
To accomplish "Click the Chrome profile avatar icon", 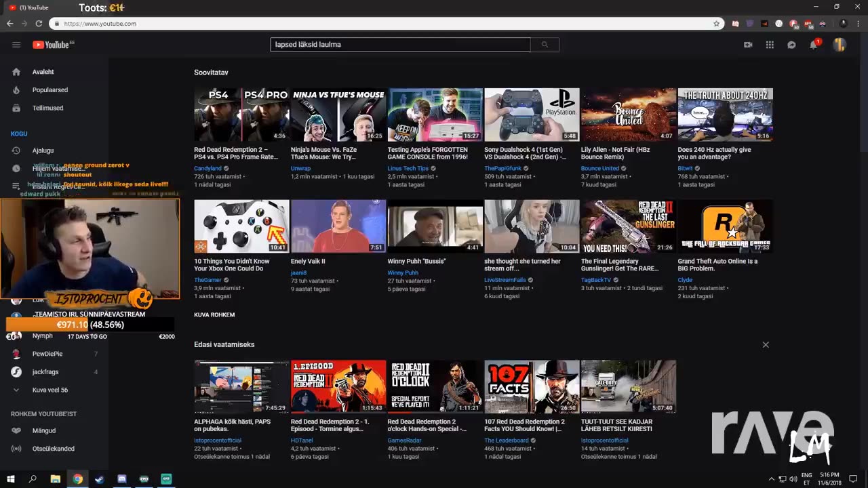I will pos(844,24).
